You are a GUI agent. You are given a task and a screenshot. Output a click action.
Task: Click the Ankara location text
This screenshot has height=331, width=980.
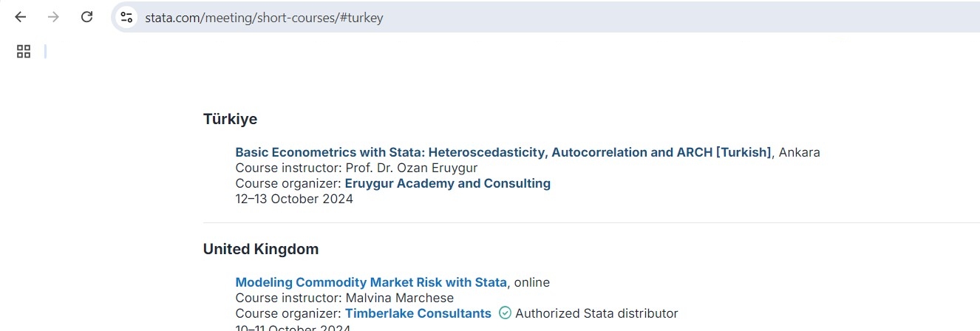[x=800, y=152]
